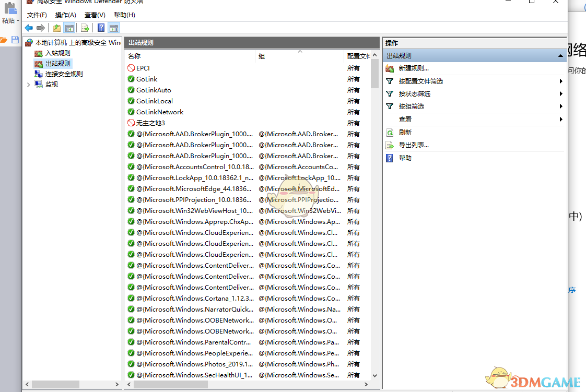Click the green check icon beside GoLinkAuto
Screen dimensions: 586x392
point(131,90)
